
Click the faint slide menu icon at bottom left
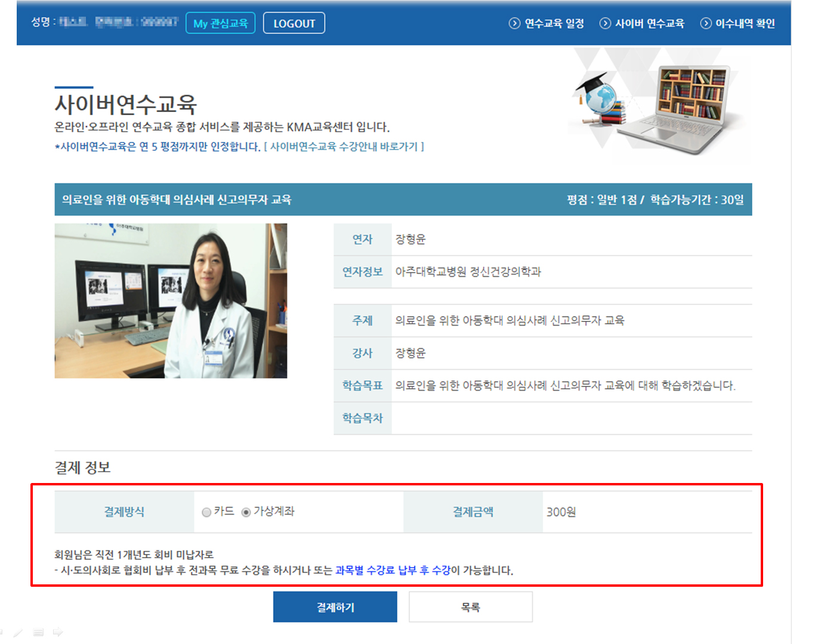[x=38, y=633]
